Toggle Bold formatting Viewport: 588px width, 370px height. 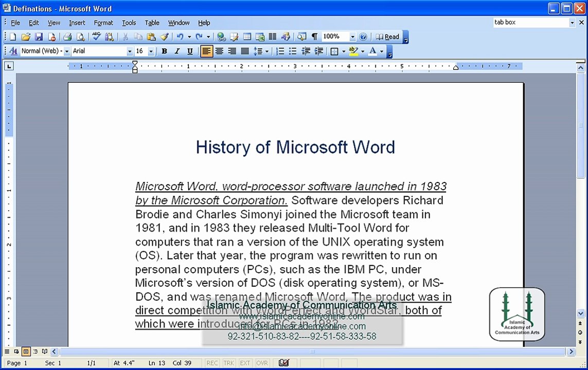click(164, 51)
